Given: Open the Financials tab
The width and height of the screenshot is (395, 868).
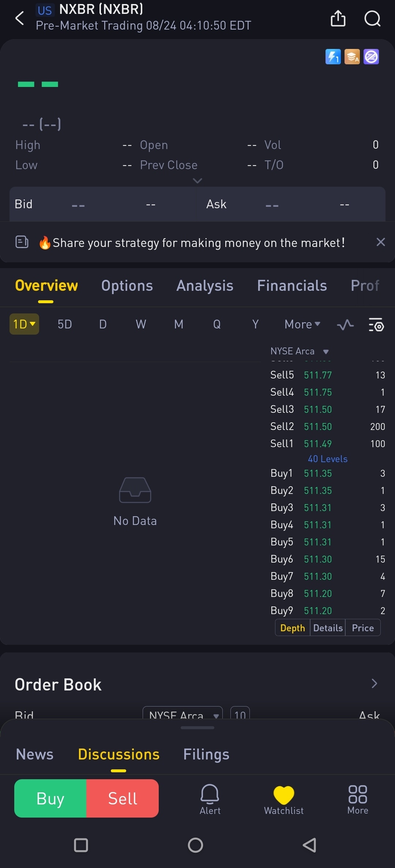Looking at the screenshot, I should (292, 286).
